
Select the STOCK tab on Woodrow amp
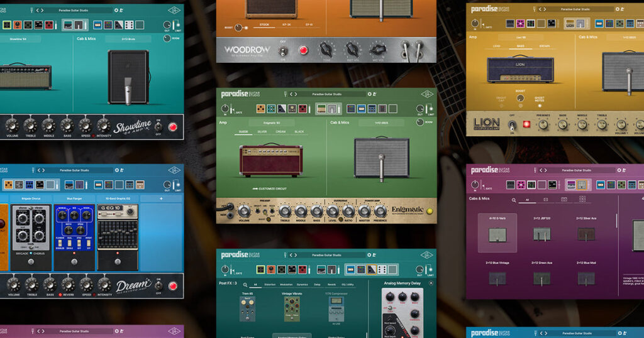click(264, 25)
